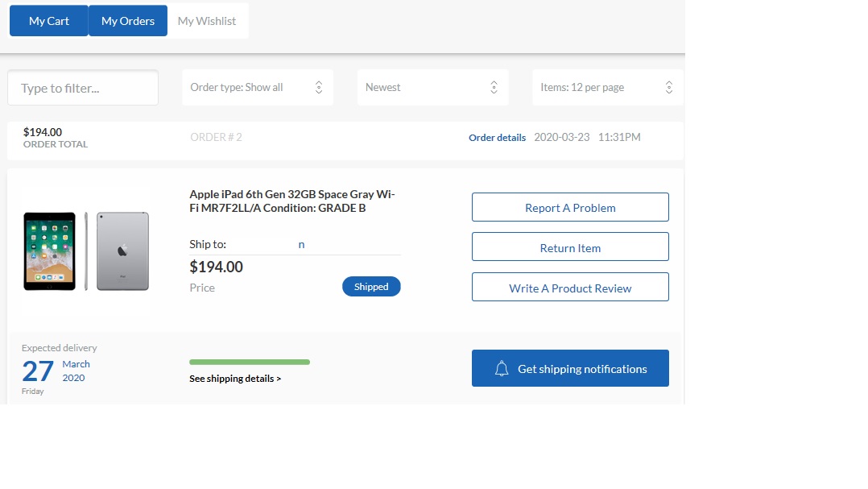This screenshot has width=868, height=489.
Task: Open See shipping details link
Action: (x=235, y=379)
